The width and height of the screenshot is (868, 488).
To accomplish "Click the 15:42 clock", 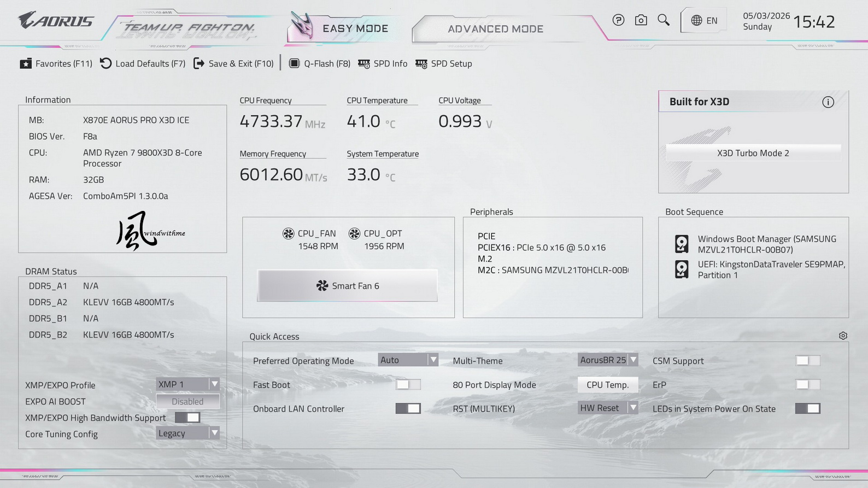I will tap(814, 22).
